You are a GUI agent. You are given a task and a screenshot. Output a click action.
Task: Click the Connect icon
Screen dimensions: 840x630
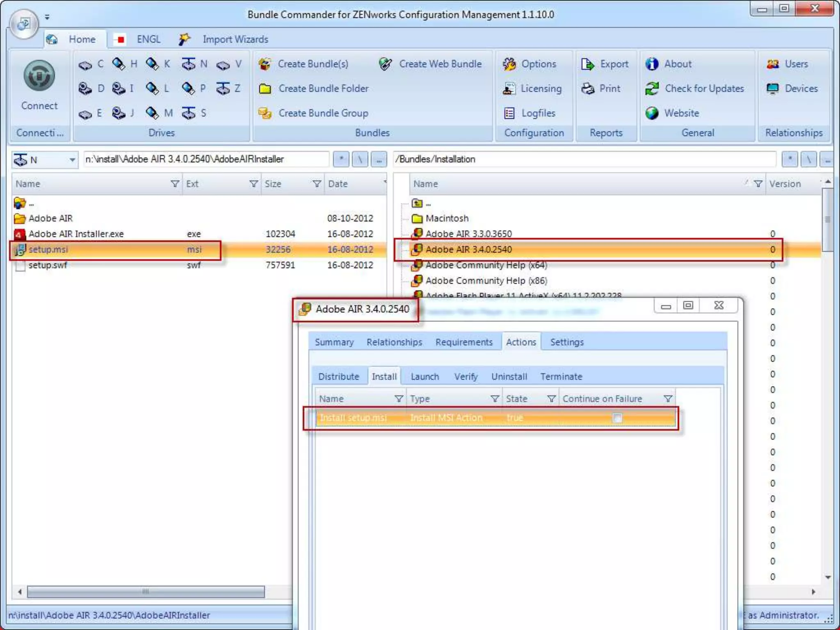[x=39, y=76]
